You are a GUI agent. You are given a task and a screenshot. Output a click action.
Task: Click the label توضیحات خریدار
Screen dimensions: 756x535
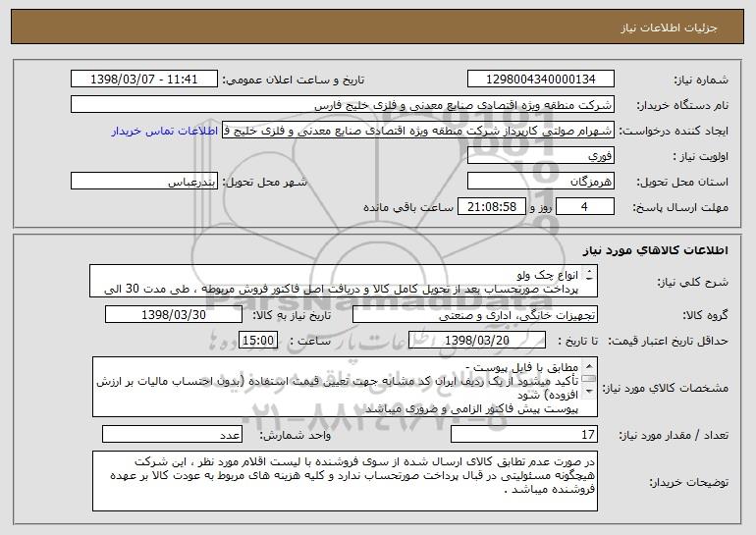click(689, 482)
